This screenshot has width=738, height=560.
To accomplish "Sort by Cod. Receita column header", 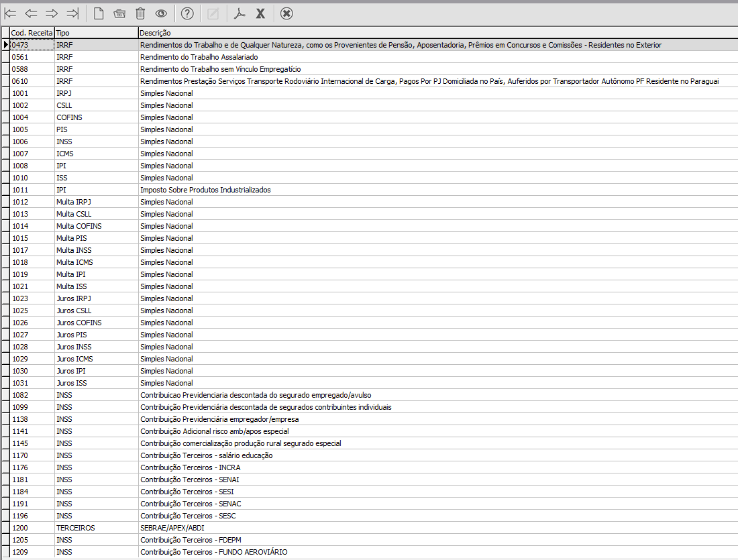I will (x=32, y=33).
